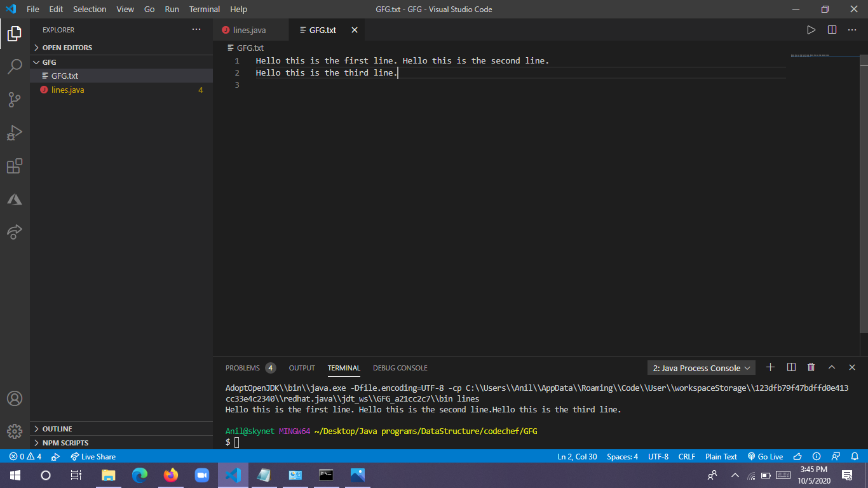Select lines.java in the explorer tree

click(121, 90)
